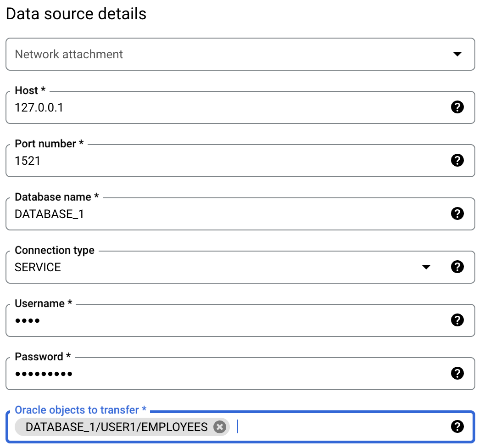Open the Host field help tooltip
This screenshot has height=448, width=479.
pyautogui.click(x=457, y=107)
